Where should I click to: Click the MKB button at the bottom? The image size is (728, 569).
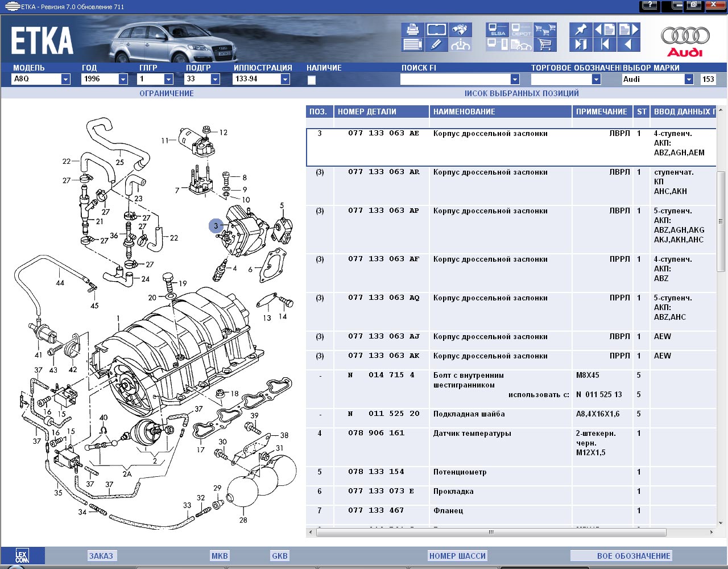[220, 556]
